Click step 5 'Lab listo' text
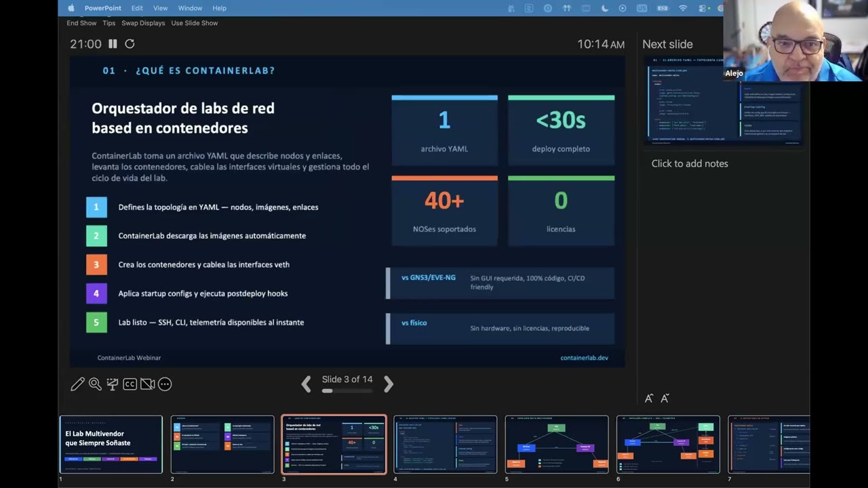 (211, 323)
